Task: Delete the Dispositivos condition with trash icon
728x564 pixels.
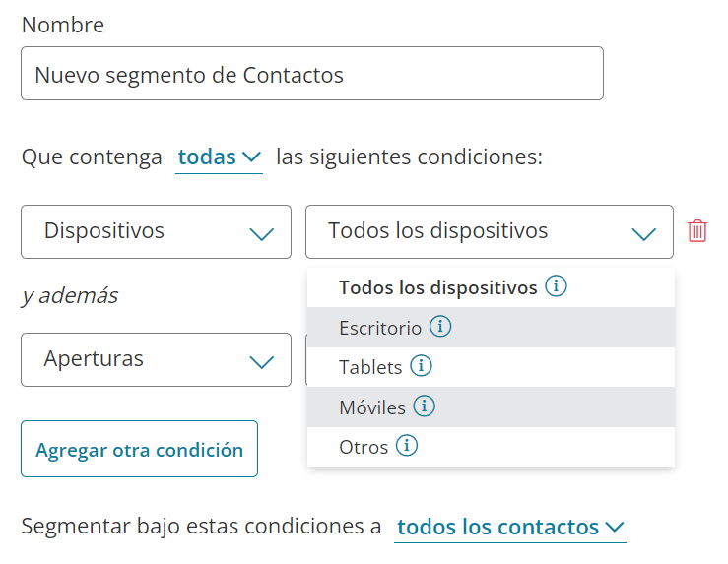Action: (x=697, y=231)
